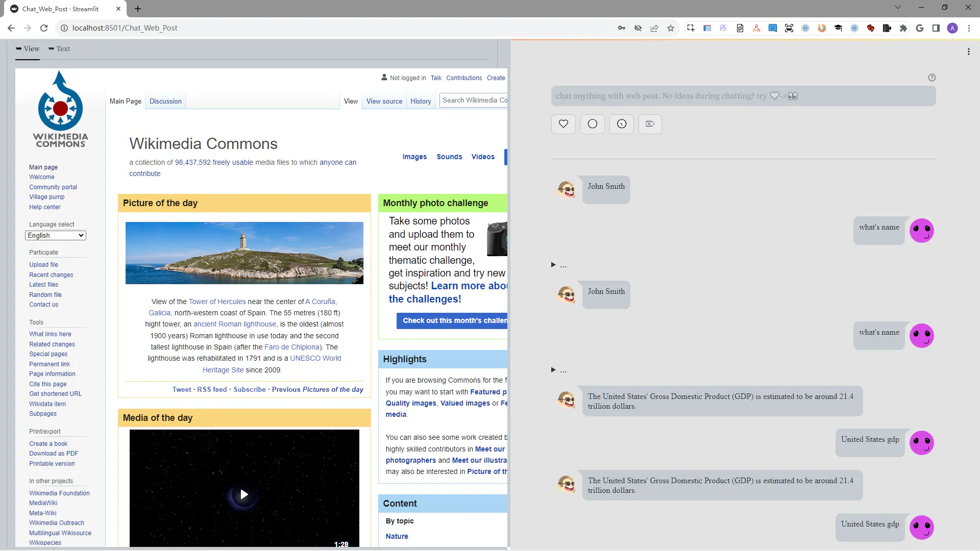Viewport: 980px width, 551px height.
Task: Open Chrome's three-dot menu
Action: click(969, 28)
